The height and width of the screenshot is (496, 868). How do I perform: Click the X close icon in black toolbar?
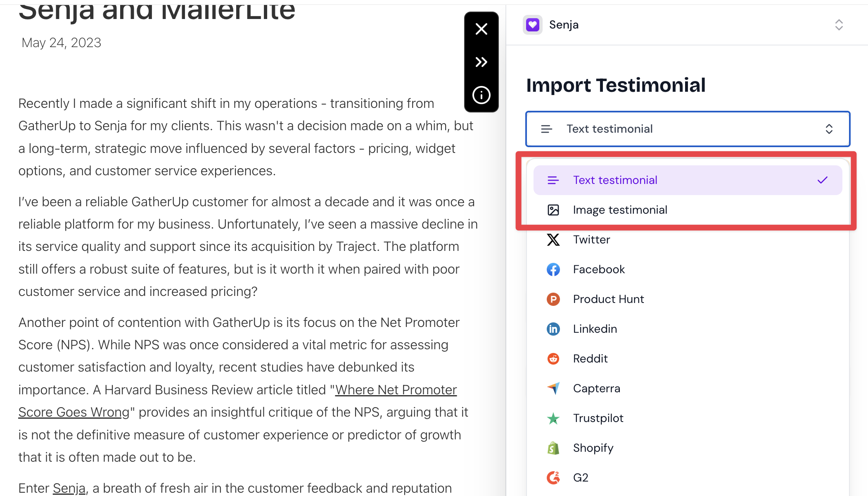(481, 29)
